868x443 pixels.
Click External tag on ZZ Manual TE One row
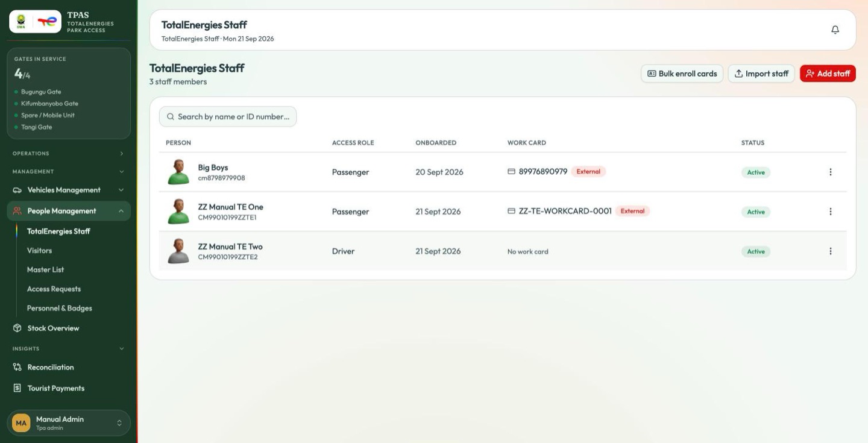[x=632, y=211]
